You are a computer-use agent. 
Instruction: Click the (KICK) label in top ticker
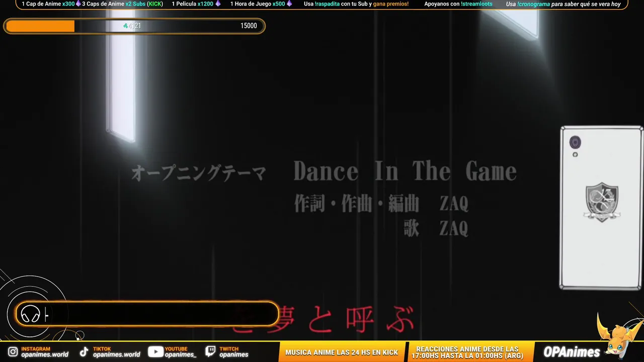coord(155,4)
